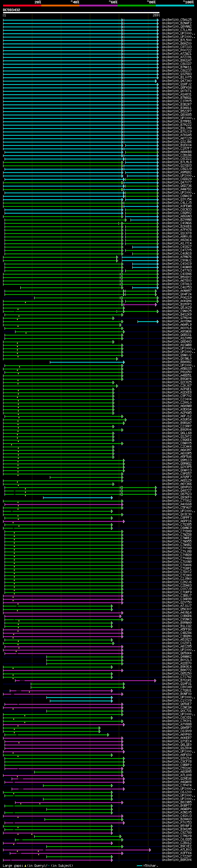View hit UniRef100_A0YDN4
The width and height of the screenshot is (197, 868).
coord(177,321)
